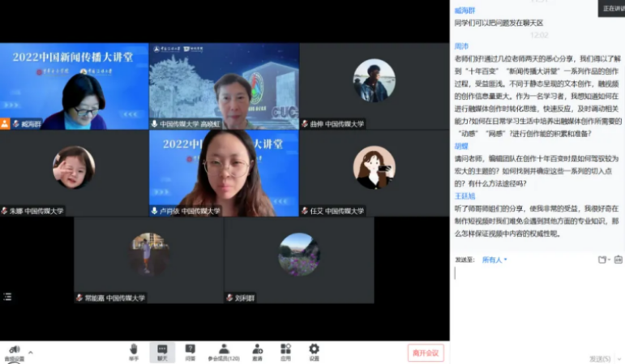Select 高晓虹 中国传媒大学 video tile
625x364 pixels.
click(224, 86)
